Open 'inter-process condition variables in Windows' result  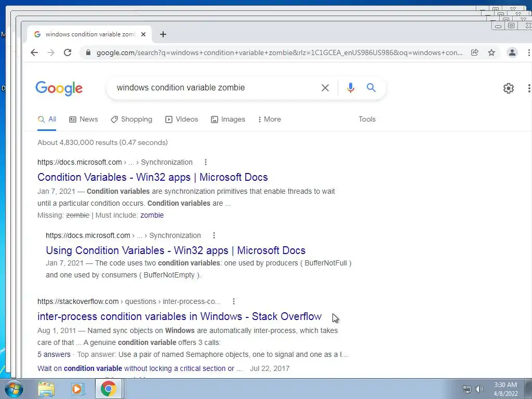[x=179, y=316]
